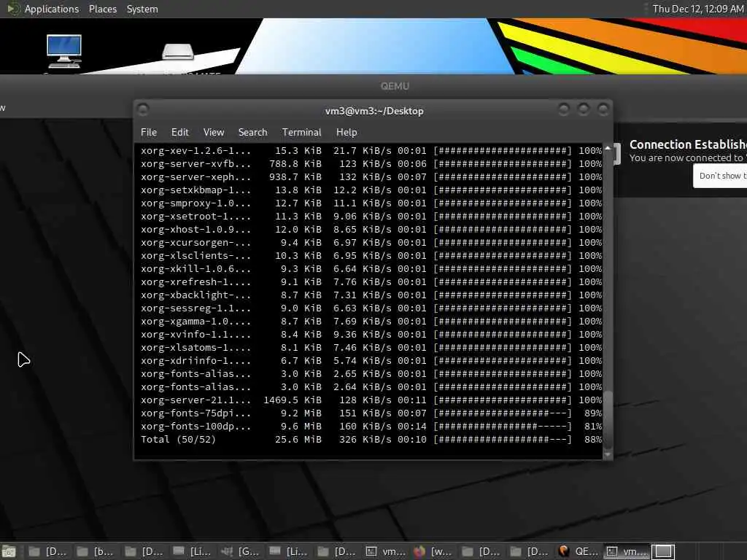Click the 89% progress bar of xorg-fonts-75dpi

[x=503, y=413]
